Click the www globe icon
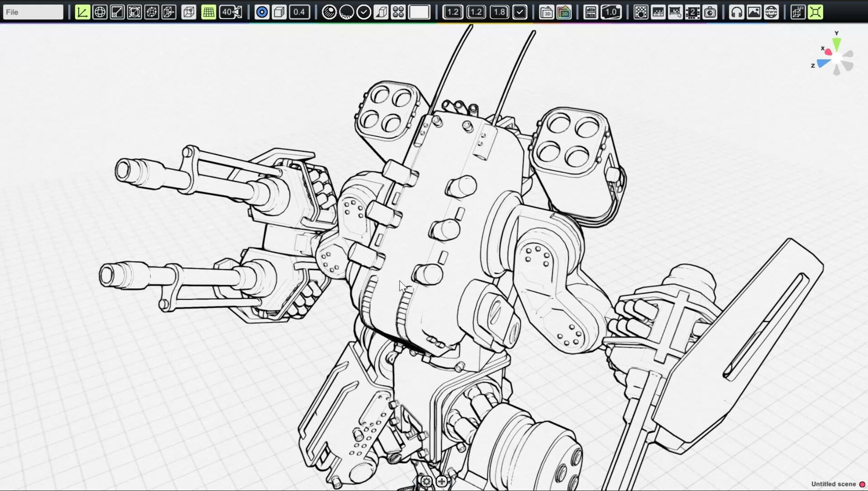 pyautogui.click(x=771, y=12)
